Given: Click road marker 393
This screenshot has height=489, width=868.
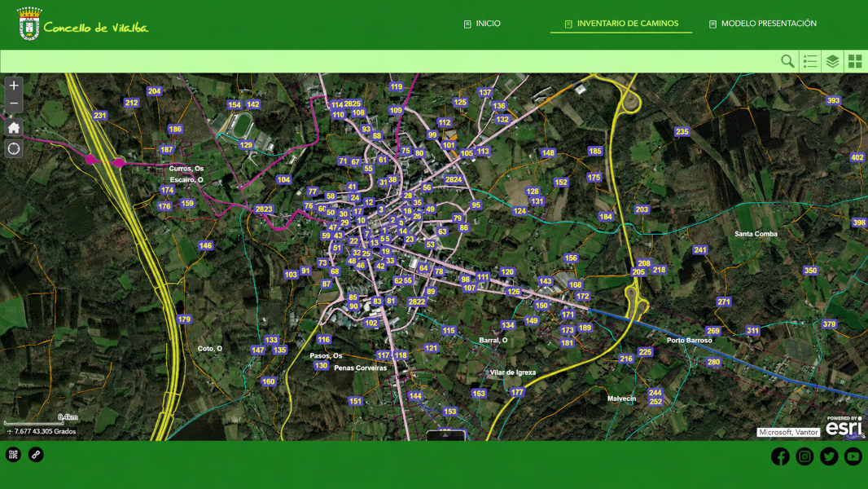Looking at the screenshot, I should 833,100.
